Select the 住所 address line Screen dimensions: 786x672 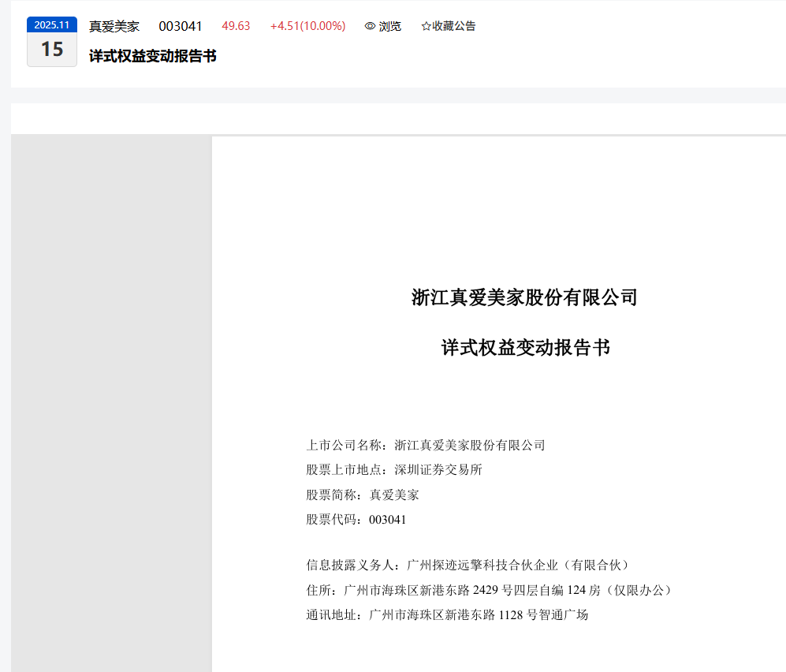click(490, 590)
